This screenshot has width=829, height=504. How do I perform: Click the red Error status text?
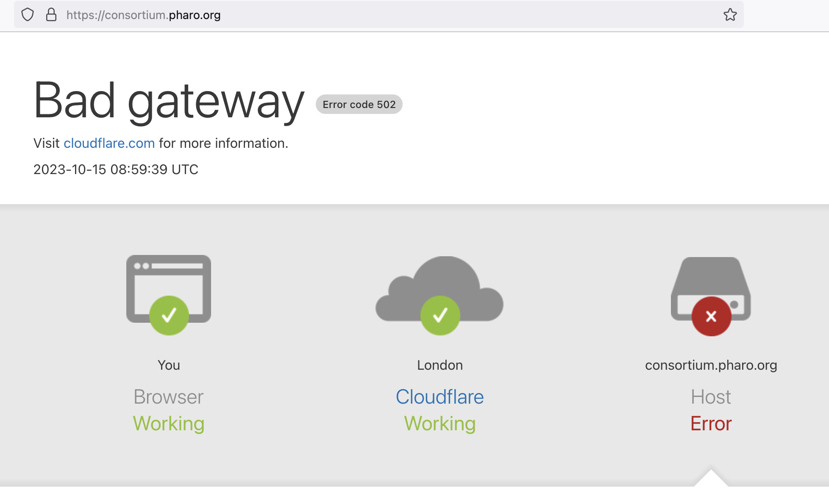[x=711, y=424]
